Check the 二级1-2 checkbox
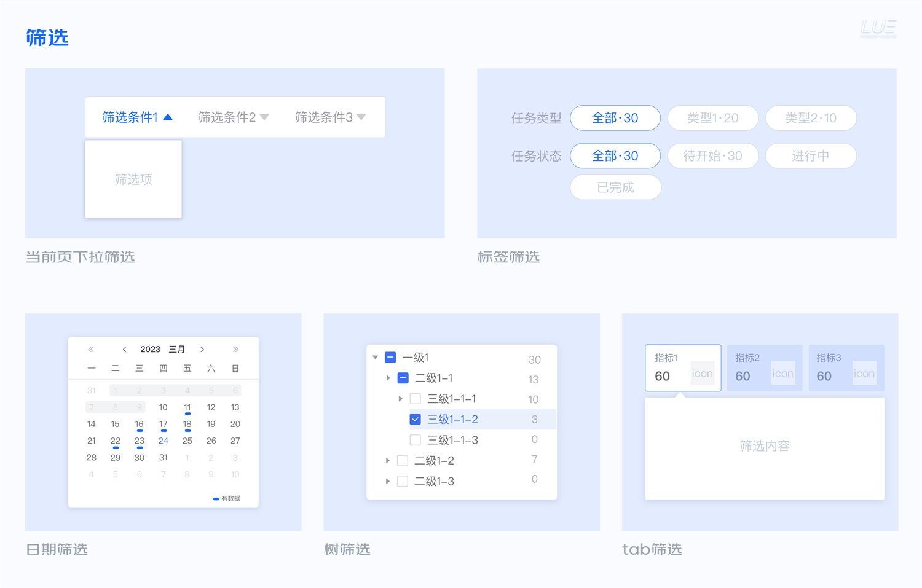 403,460
